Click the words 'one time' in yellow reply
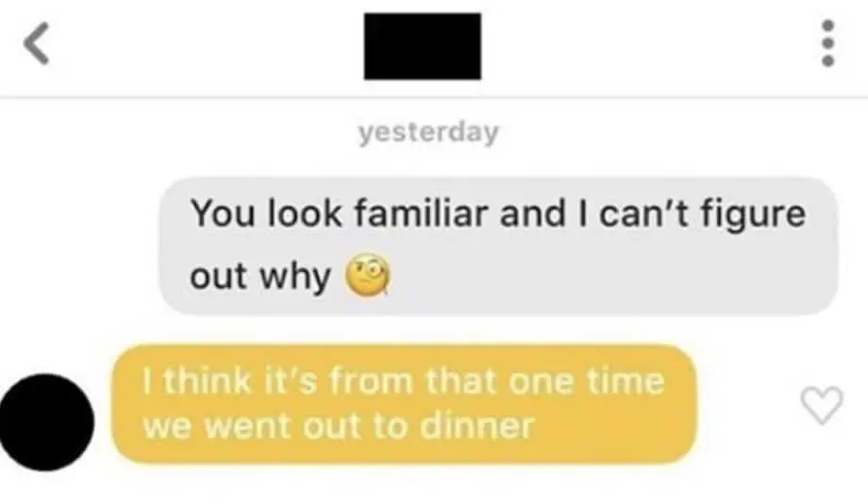The width and height of the screenshot is (868, 504). click(586, 381)
